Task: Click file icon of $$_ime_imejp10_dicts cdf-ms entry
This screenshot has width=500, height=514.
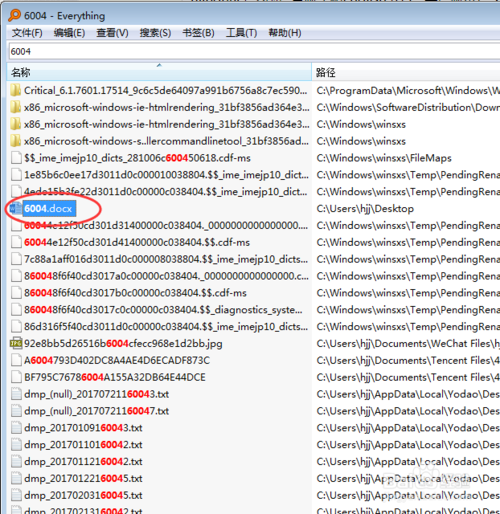Action: point(16,158)
